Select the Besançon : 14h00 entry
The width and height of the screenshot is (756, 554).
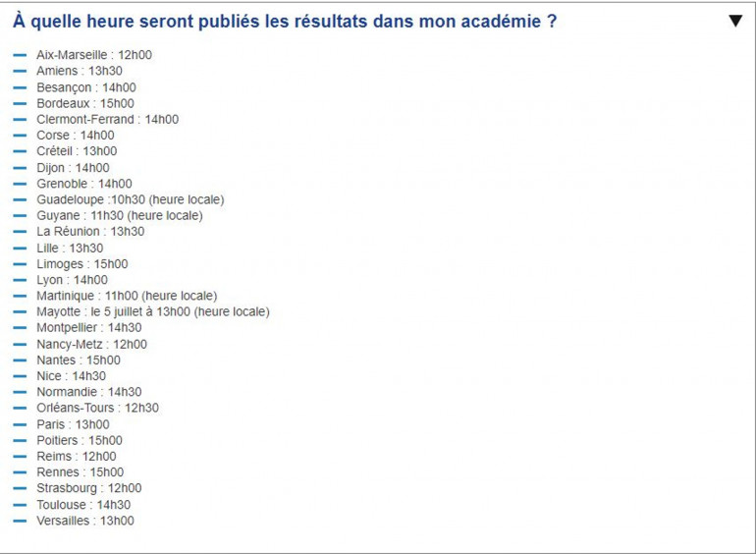(86, 87)
